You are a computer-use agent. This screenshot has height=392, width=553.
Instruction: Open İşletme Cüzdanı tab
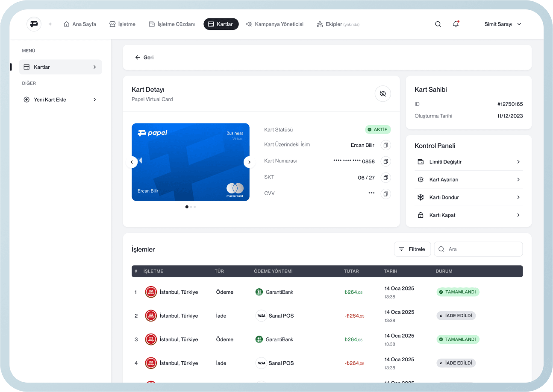point(172,24)
